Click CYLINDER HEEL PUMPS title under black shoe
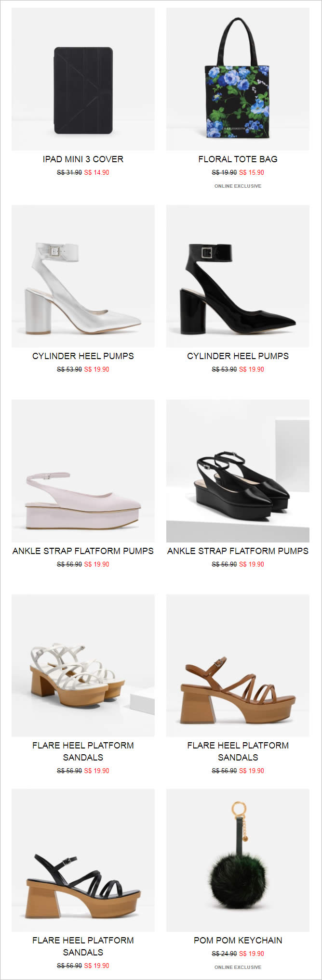The width and height of the screenshot is (322, 980). coord(238,356)
